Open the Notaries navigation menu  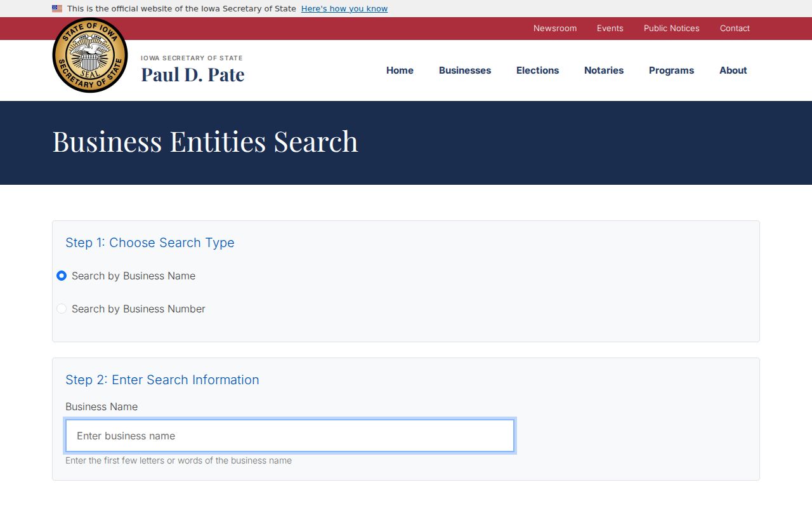(604, 70)
